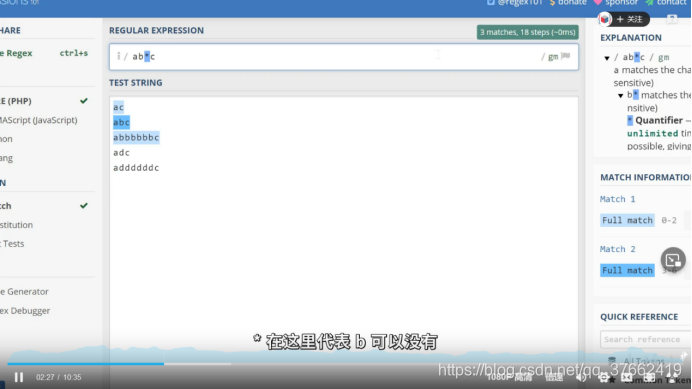Click the addddddc test line
Screen dimensions: 692x389
coord(136,168)
